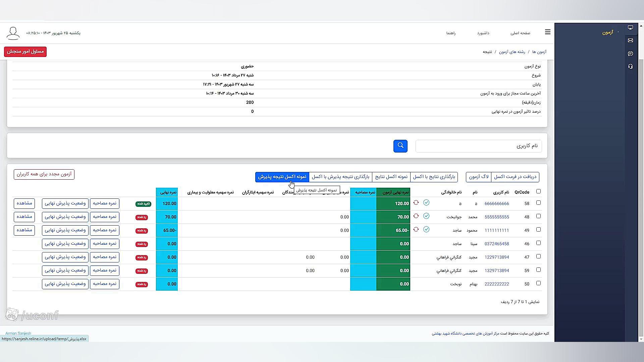Expand the آزمون sidebar menu item

click(x=607, y=33)
